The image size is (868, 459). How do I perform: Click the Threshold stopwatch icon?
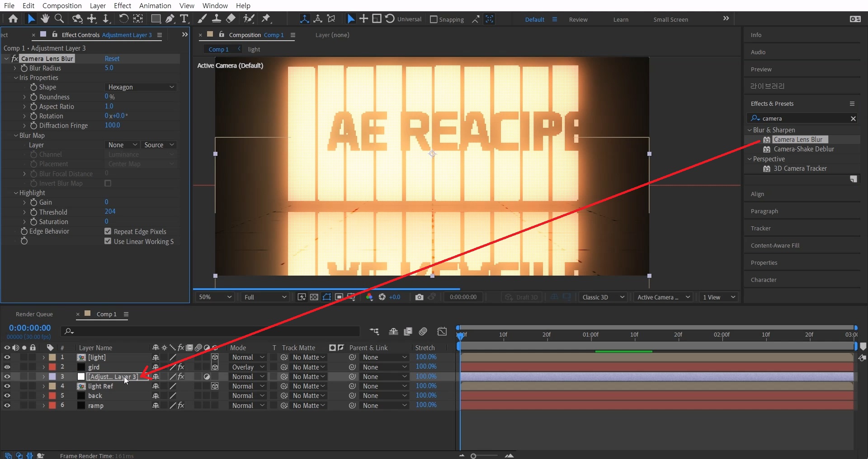[x=33, y=212]
